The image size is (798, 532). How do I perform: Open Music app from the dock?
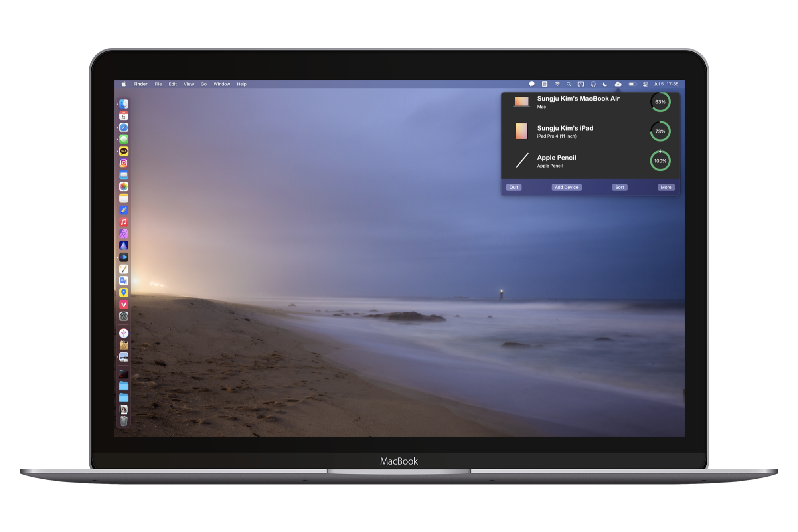pos(124,222)
